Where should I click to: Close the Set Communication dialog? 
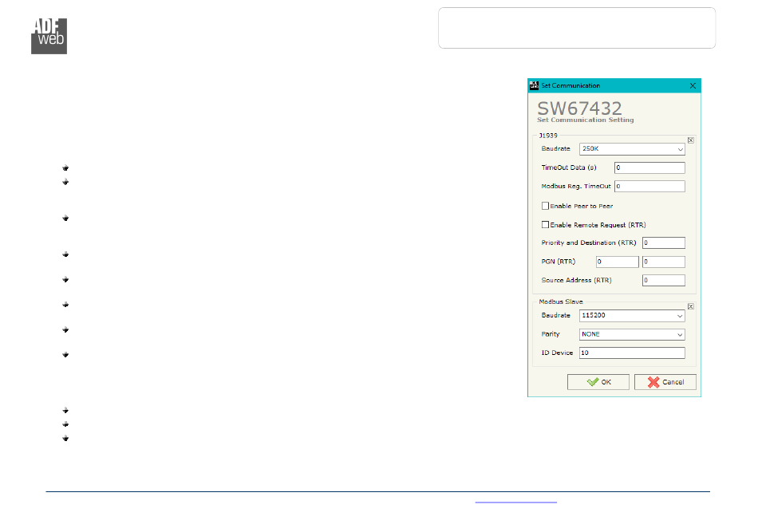[693, 85]
